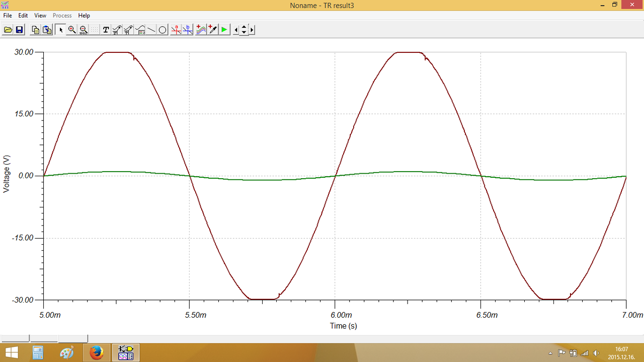Click the Copy icon in toolbar

coord(35,30)
